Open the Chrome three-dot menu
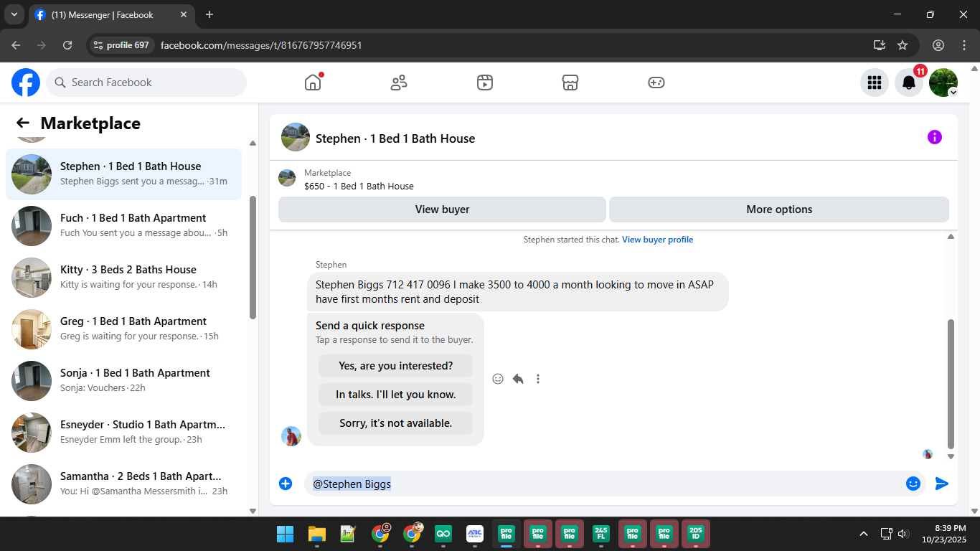The image size is (980, 551). pos(963,45)
